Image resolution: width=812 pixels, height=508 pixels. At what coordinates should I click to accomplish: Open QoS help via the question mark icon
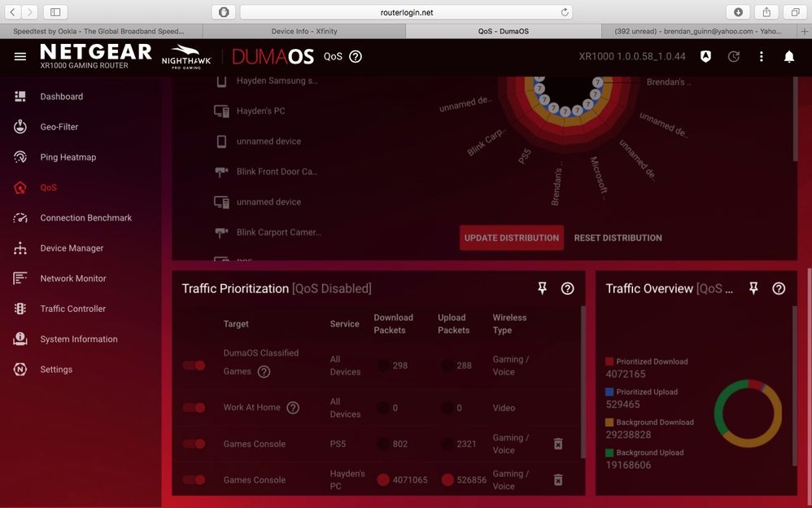(x=356, y=57)
